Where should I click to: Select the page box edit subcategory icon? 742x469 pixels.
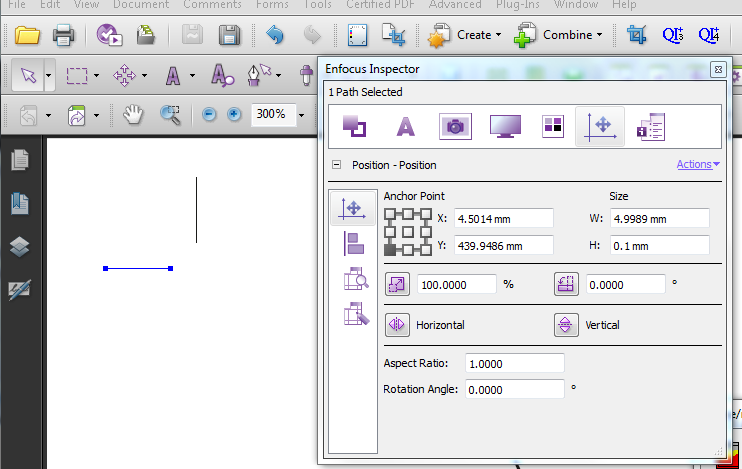[x=356, y=314]
